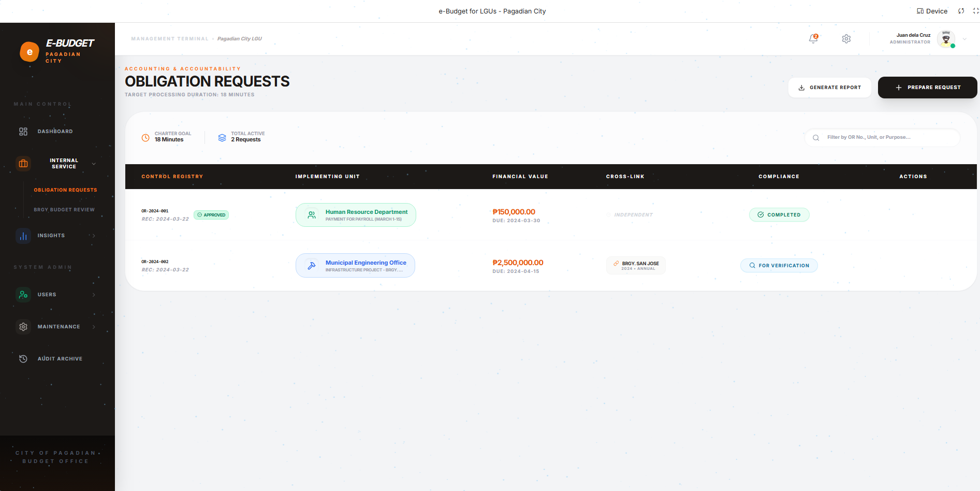Collapse the Internal Service menu chevron
Screen dimensions: 980x491
[94, 164]
